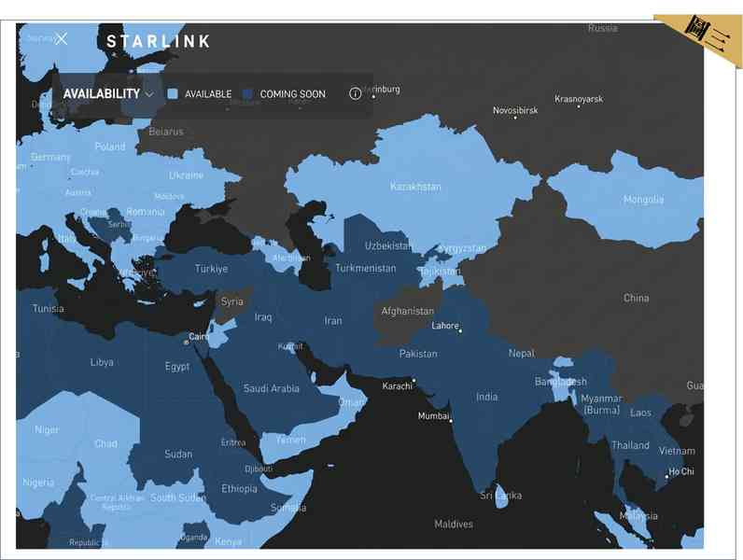
Task: Click the South Sudan label
Action: (177, 497)
